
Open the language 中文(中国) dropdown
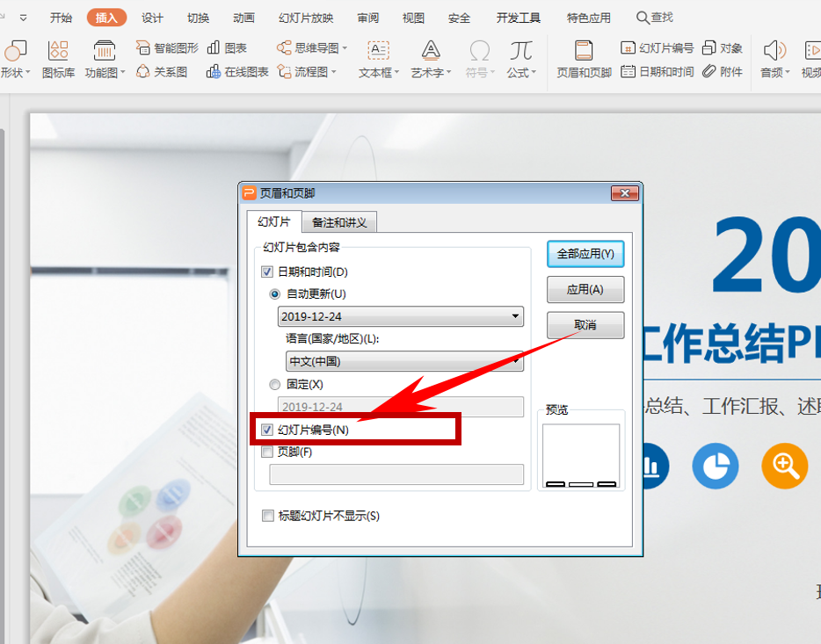404,361
